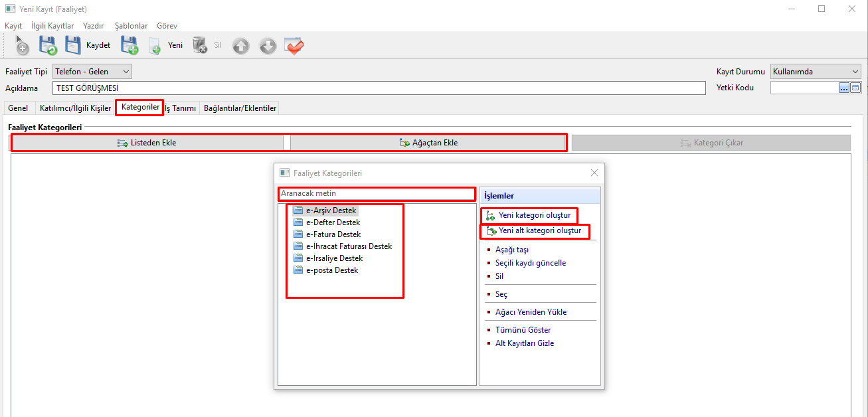868x417 pixels.
Task: Click the save-and-refresh disk icon in the toolbar
Action: pyautogui.click(x=47, y=46)
